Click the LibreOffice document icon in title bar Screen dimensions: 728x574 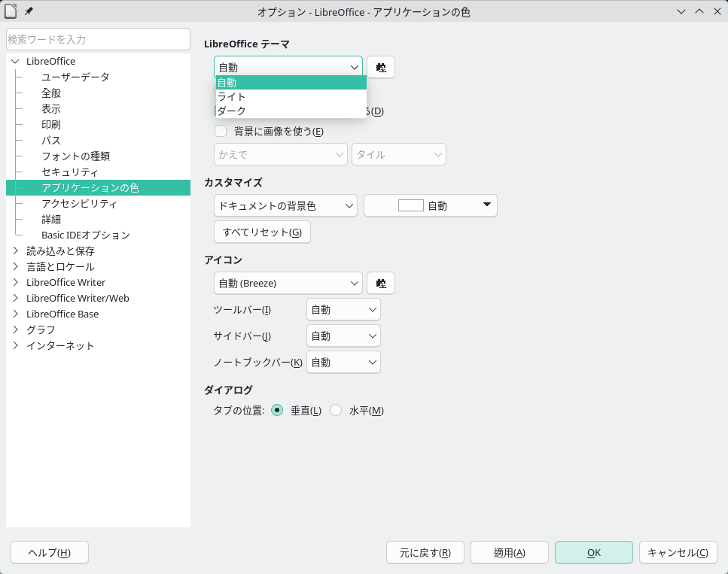(11, 12)
